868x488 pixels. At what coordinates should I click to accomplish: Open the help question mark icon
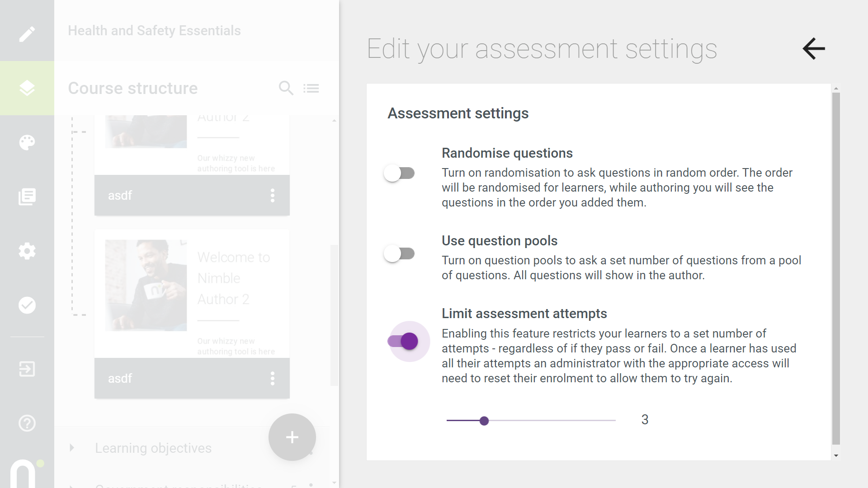27,423
